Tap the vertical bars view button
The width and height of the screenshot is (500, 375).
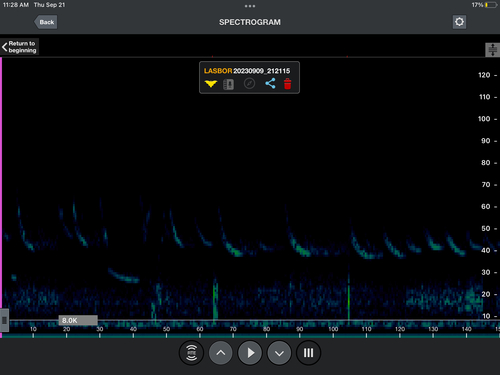(x=308, y=353)
